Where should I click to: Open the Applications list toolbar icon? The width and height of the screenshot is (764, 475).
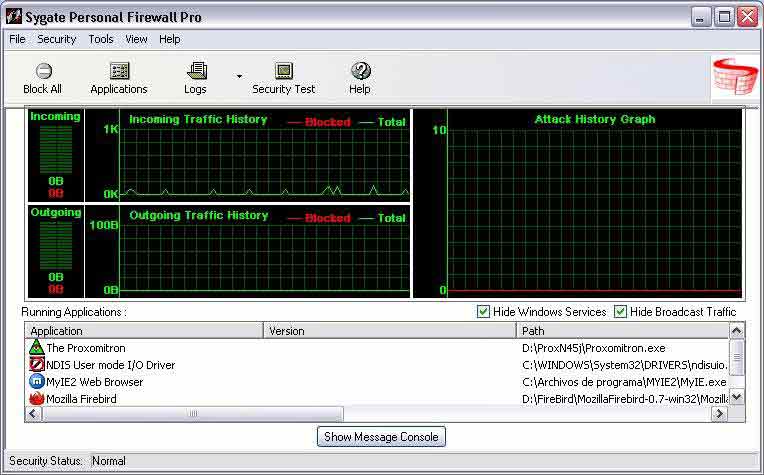pyautogui.click(x=119, y=71)
